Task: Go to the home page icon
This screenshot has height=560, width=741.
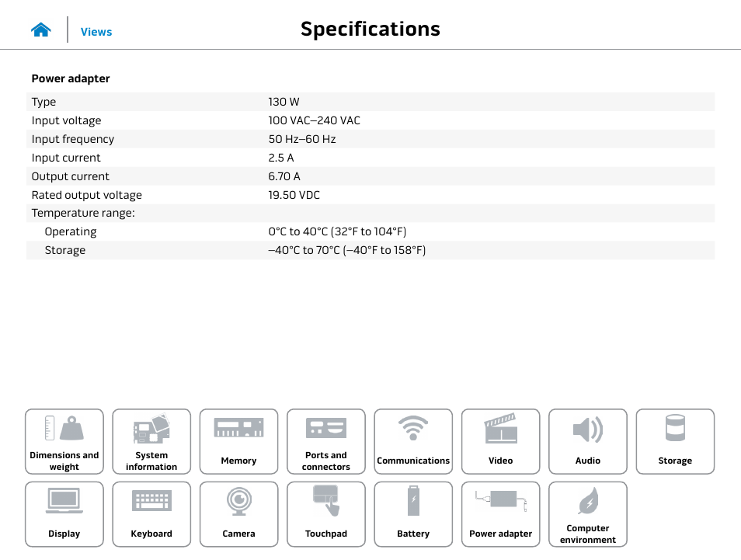Action: point(41,30)
